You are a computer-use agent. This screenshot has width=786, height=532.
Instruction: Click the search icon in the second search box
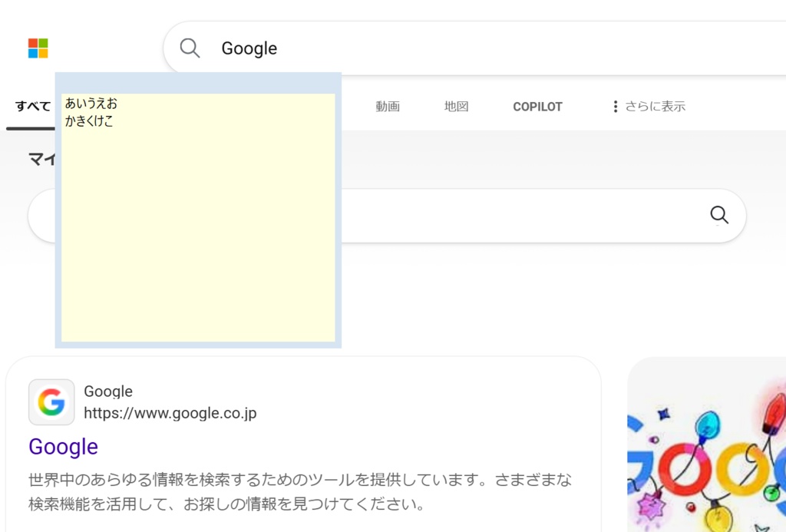click(719, 215)
